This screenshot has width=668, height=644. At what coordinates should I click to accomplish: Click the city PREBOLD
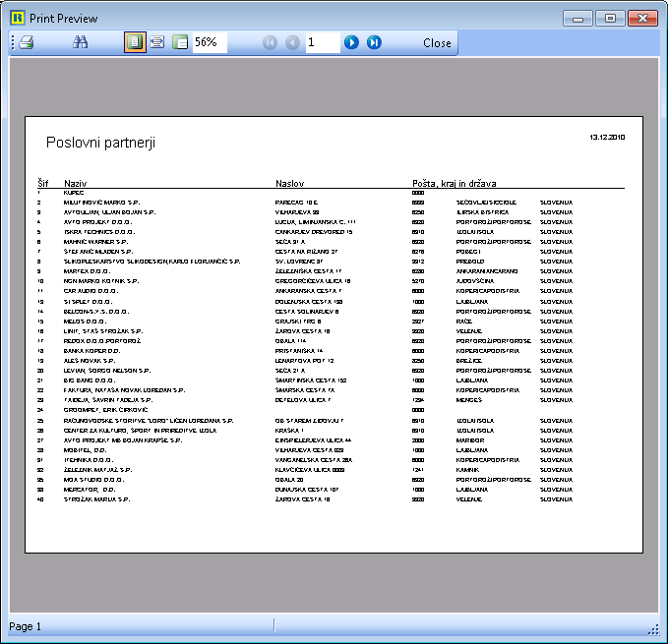(470, 262)
